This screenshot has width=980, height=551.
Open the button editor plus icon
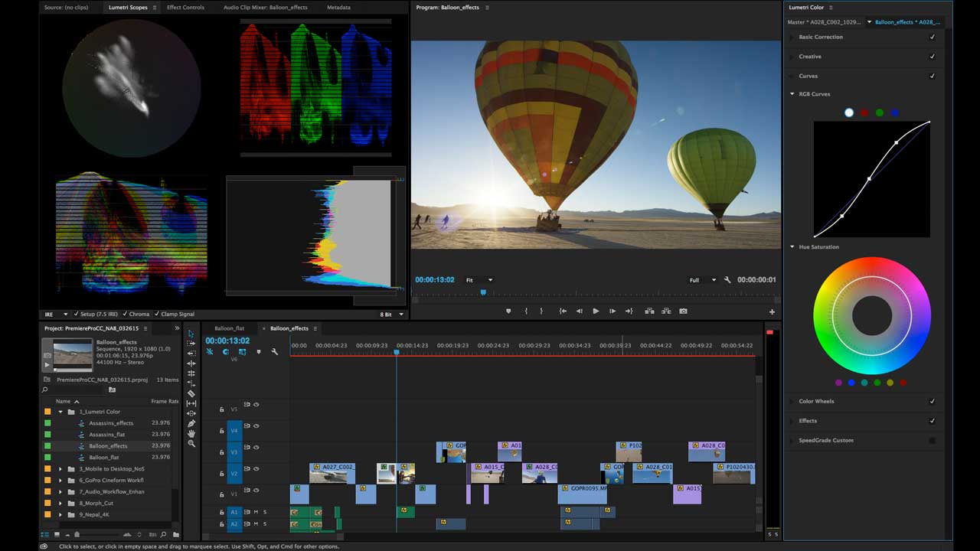[x=772, y=312]
